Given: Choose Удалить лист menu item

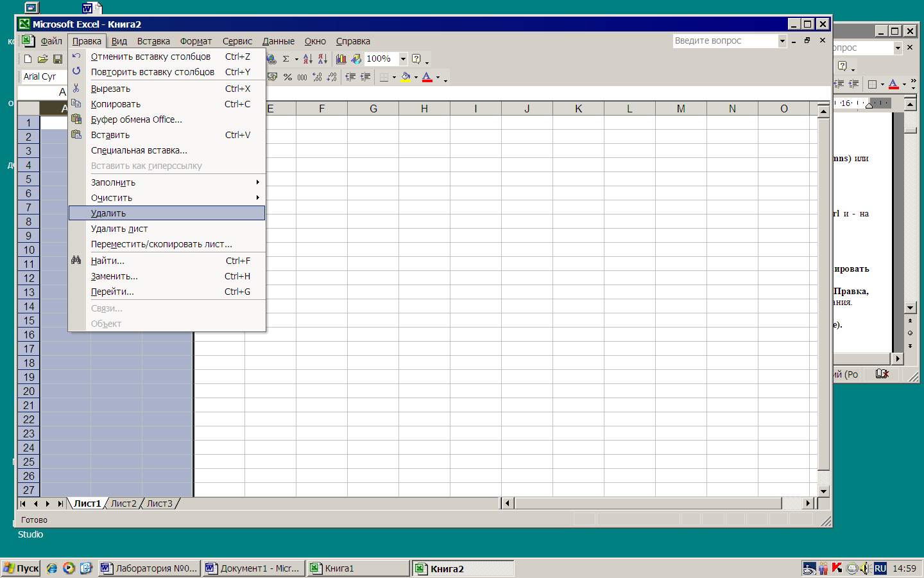Looking at the screenshot, I should click(x=167, y=229).
